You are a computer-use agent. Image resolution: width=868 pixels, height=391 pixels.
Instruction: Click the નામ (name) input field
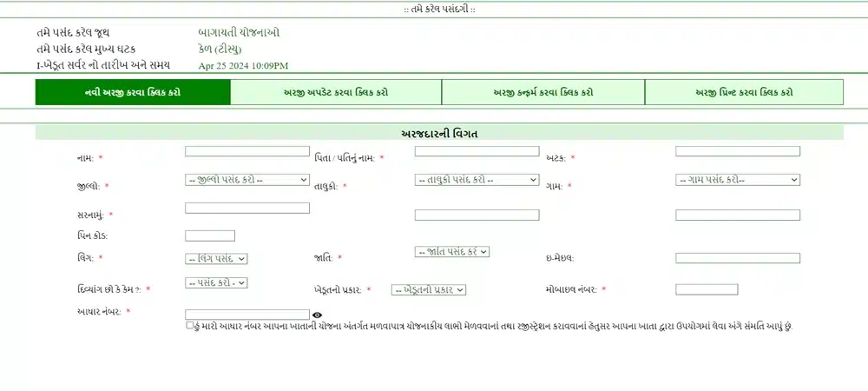tap(247, 151)
